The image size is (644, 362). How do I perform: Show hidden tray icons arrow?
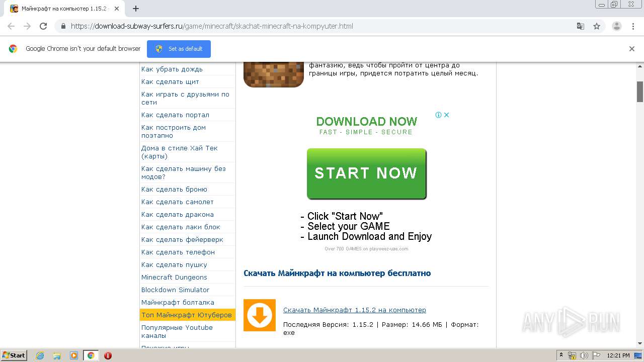[x=561, y=355]
